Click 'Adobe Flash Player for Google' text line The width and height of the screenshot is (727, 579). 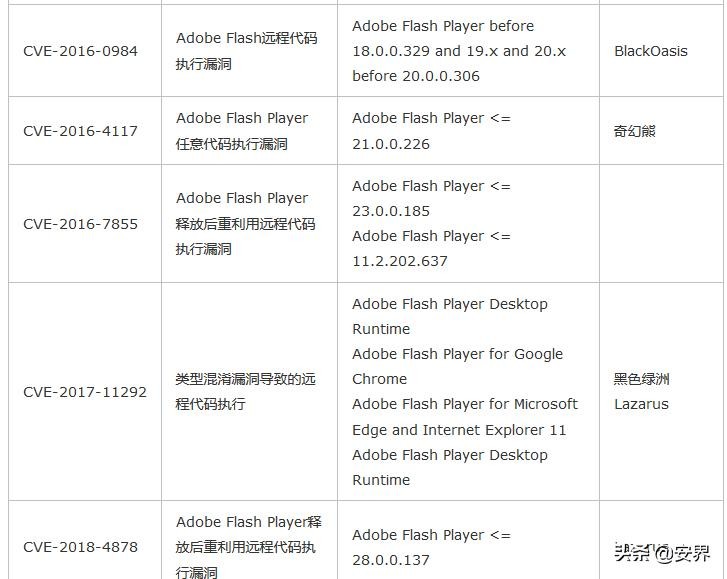click(x=457, y=354)
